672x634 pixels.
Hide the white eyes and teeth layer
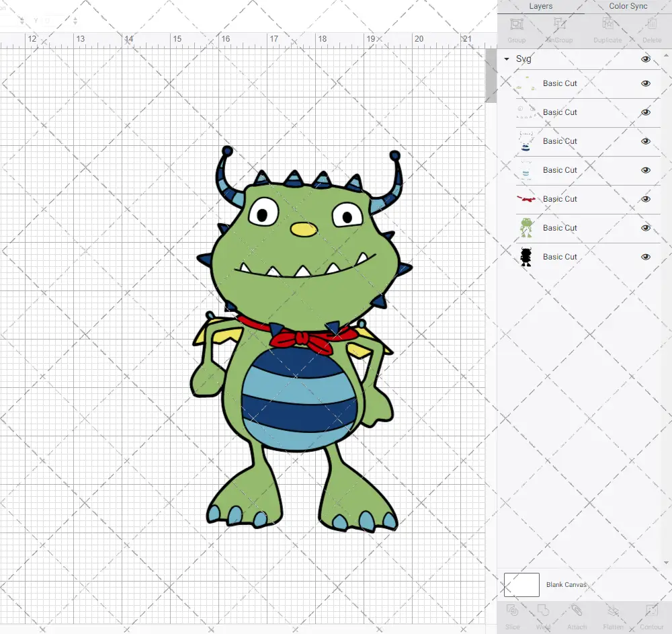pos(645,112)
